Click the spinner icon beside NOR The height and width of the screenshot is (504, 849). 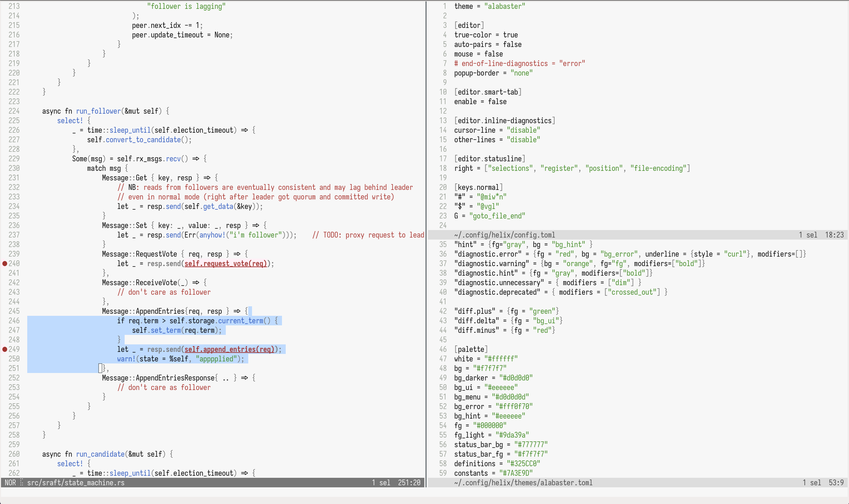tap(21, 483)
